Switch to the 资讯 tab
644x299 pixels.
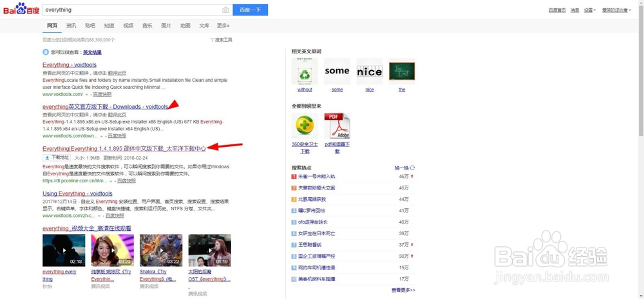pos(71,26)
